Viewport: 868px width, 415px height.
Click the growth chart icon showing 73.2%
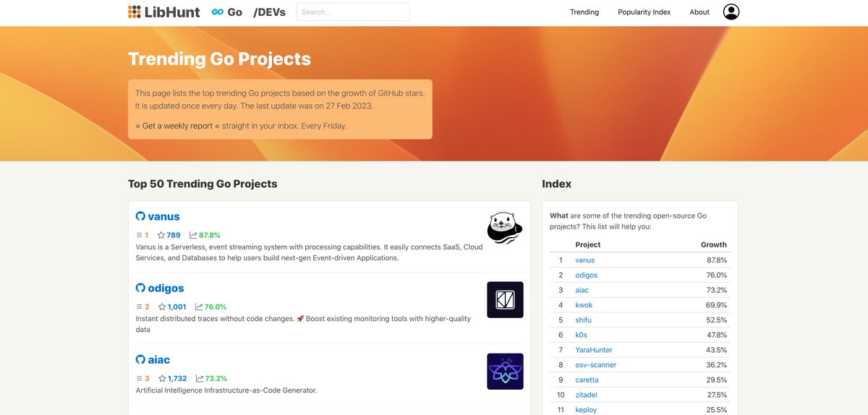[x=200, y=378]
